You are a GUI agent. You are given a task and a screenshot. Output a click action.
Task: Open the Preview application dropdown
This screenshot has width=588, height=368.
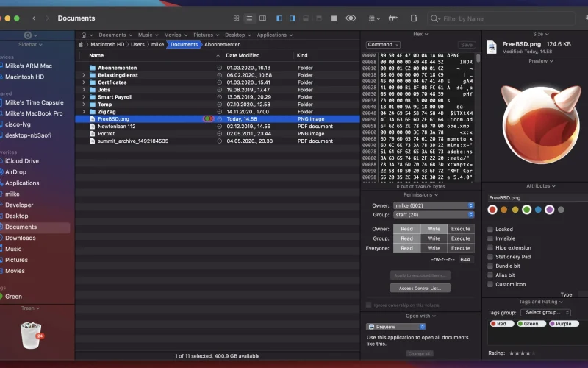point(396,327)
